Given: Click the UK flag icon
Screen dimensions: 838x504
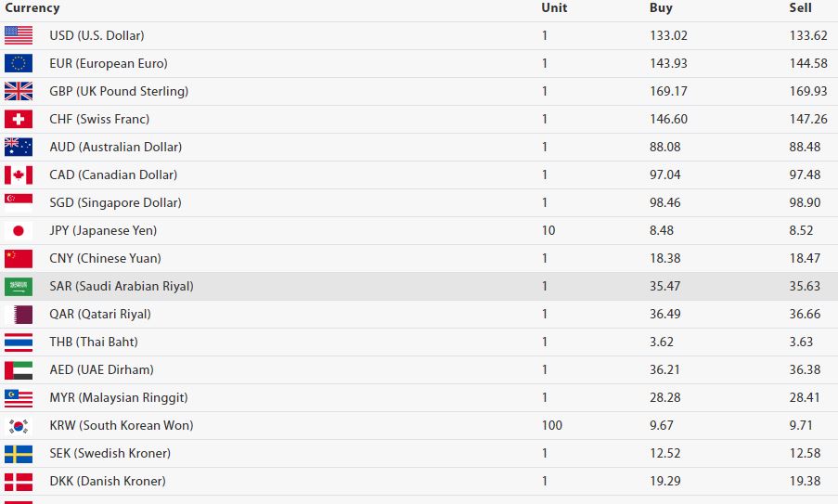Looking at the screenshot, I should pyautogui.click(x=19, y=91).
